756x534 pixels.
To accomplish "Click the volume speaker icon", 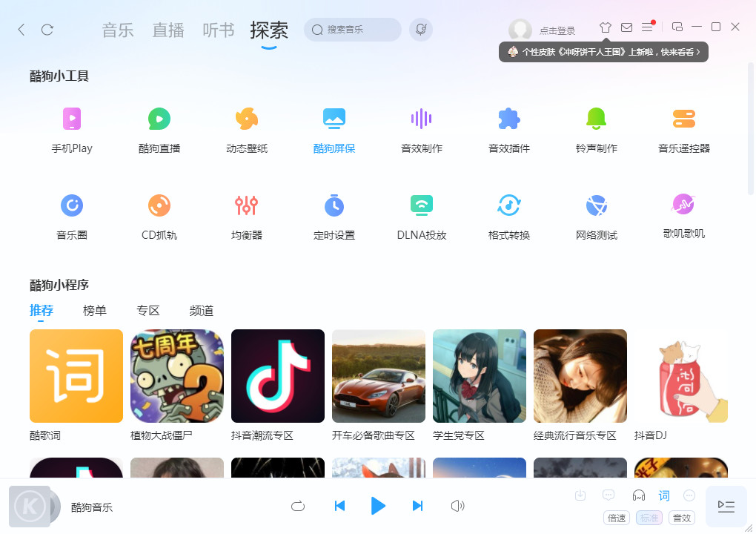I will pyautogui.click(x=457, y=506).
